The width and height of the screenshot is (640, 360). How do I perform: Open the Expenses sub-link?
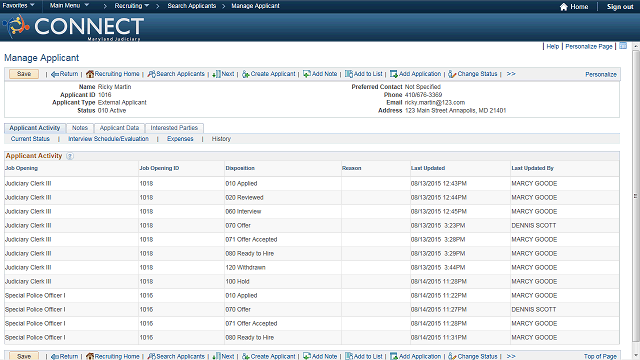click(180, 139)
